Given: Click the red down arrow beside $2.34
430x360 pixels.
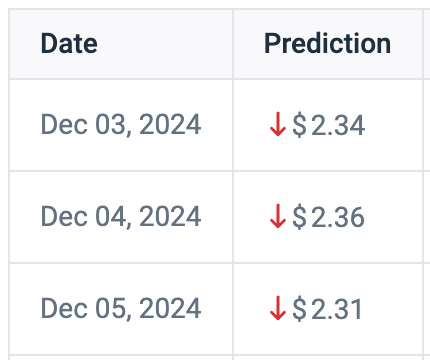Looking at the screenshot, I should point(278,124).
